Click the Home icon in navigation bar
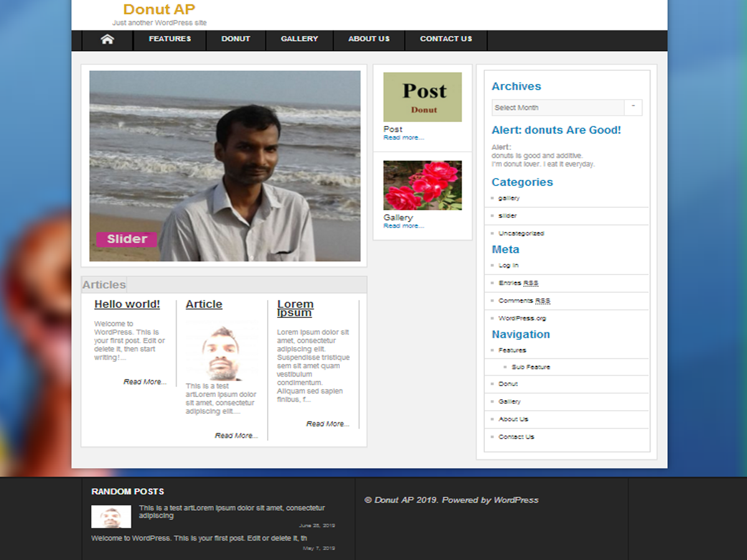The width and height of the screenshot is (747, 560). click(x=107, y=39)
